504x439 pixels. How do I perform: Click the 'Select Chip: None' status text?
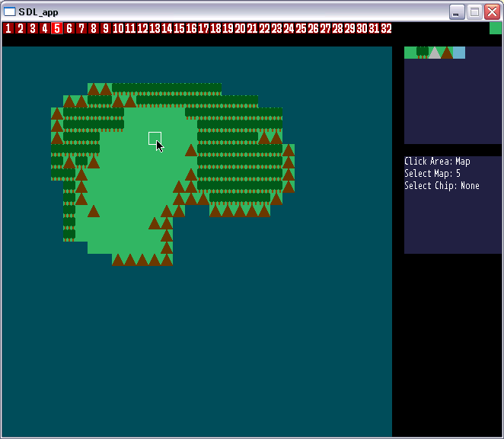(x=442, y=186)
